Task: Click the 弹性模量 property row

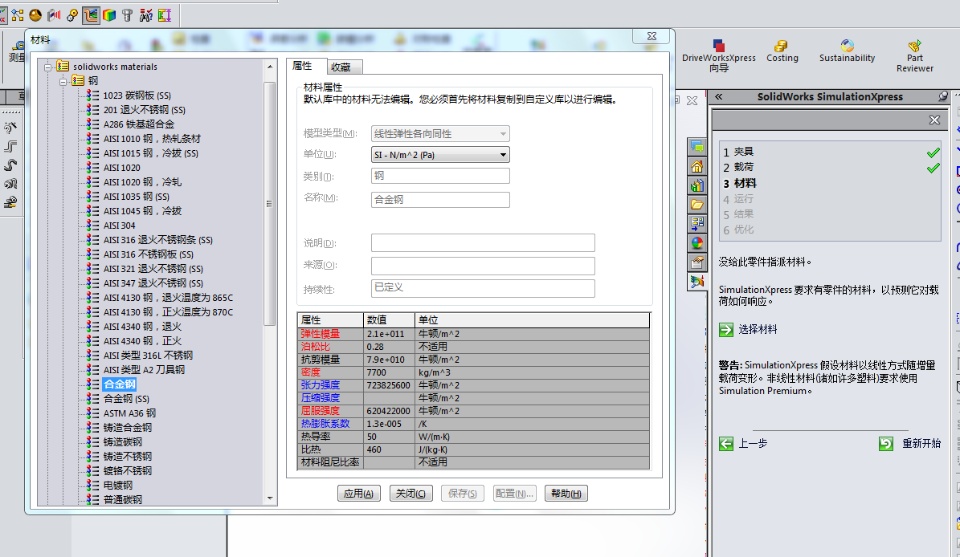Action: click(x=473, y=334)
